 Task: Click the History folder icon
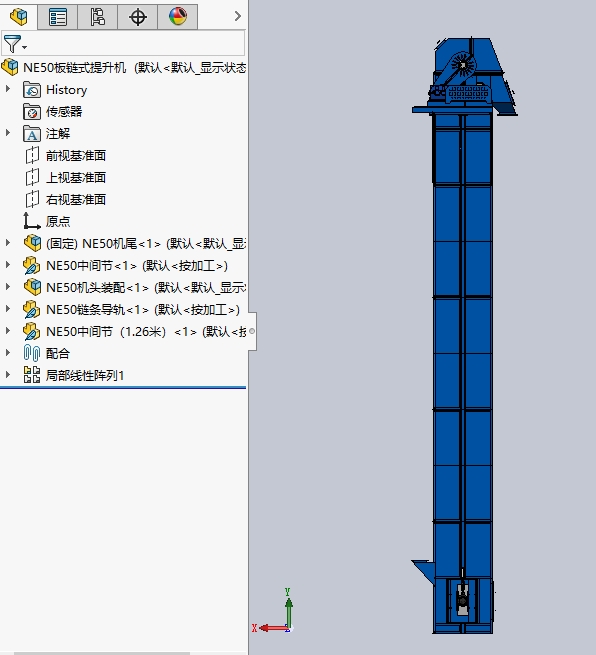tap(32, 90)
